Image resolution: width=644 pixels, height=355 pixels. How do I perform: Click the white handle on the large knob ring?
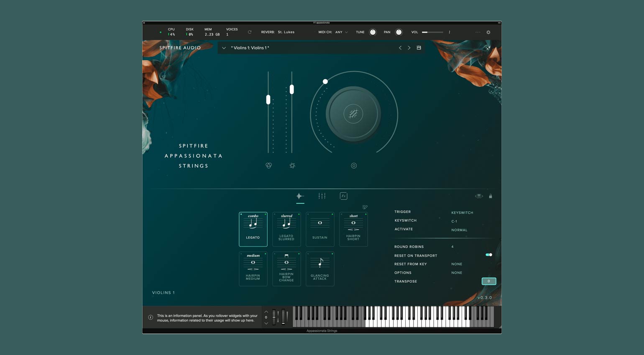click(325, 81)
